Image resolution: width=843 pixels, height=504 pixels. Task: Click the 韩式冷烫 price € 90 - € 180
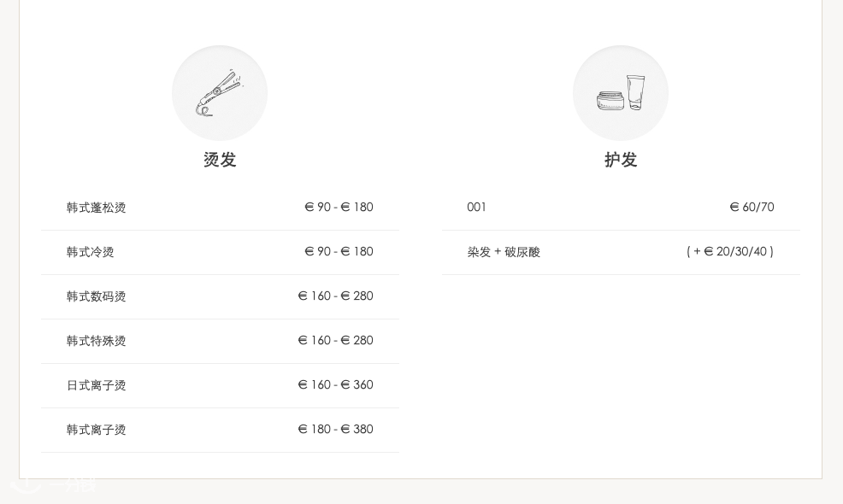pos(339,251)
